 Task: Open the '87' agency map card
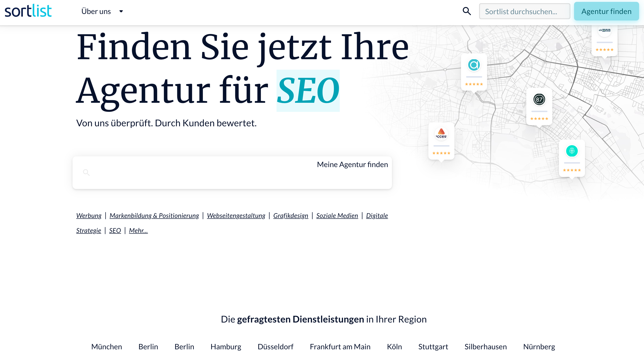pyautogui.click(x=539, y=106)
